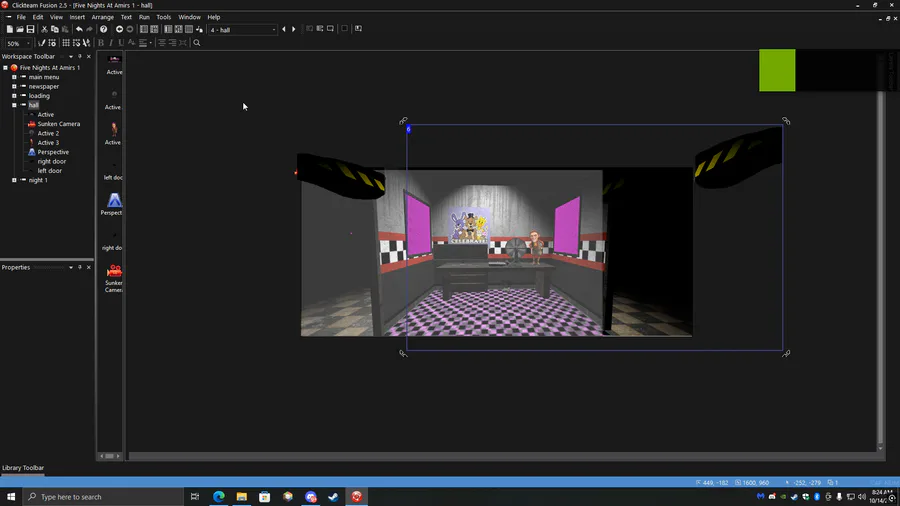Expand the night 1 frame node
The image size is (900, 506).
pos(14,180)
